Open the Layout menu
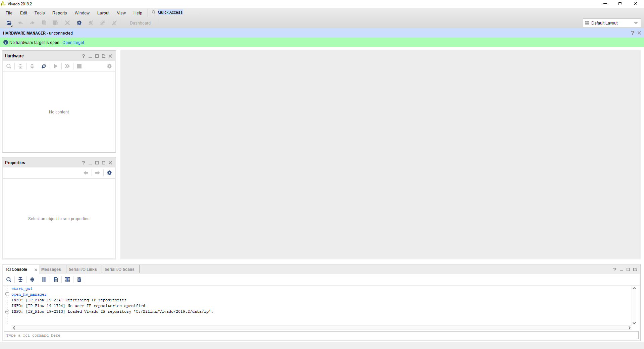 tap(103, 13)
